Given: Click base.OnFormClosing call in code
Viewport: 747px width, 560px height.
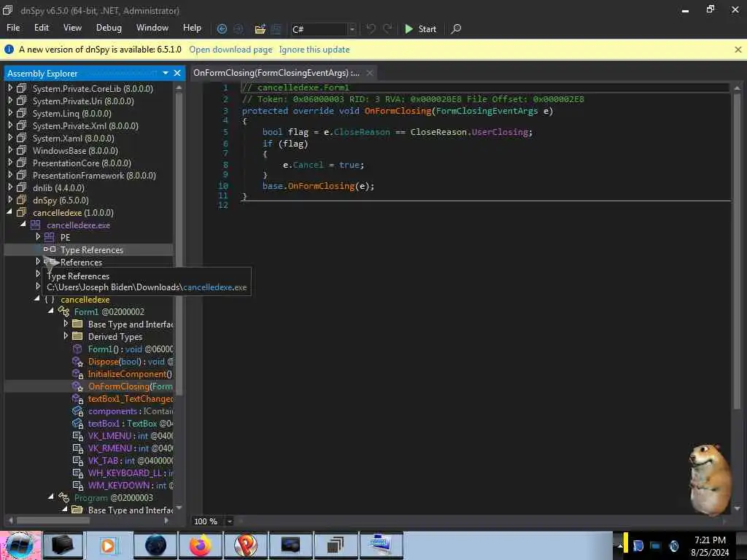Looking at the screenshot, I should click(318, 186).
